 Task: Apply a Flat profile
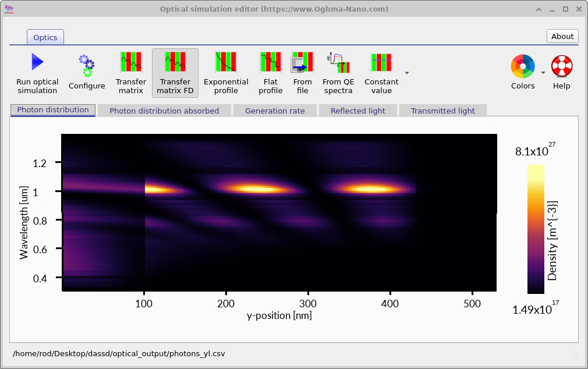coord(270,71)
